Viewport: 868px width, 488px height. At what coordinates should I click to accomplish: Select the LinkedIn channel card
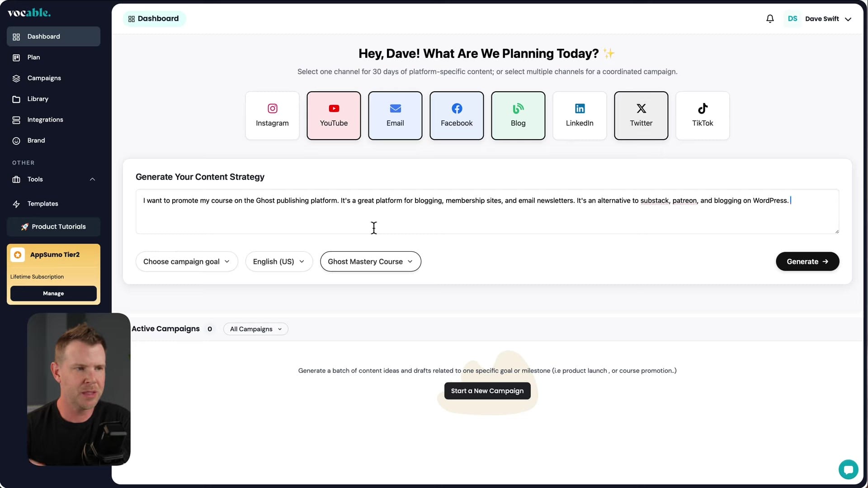tap(580, 116)
